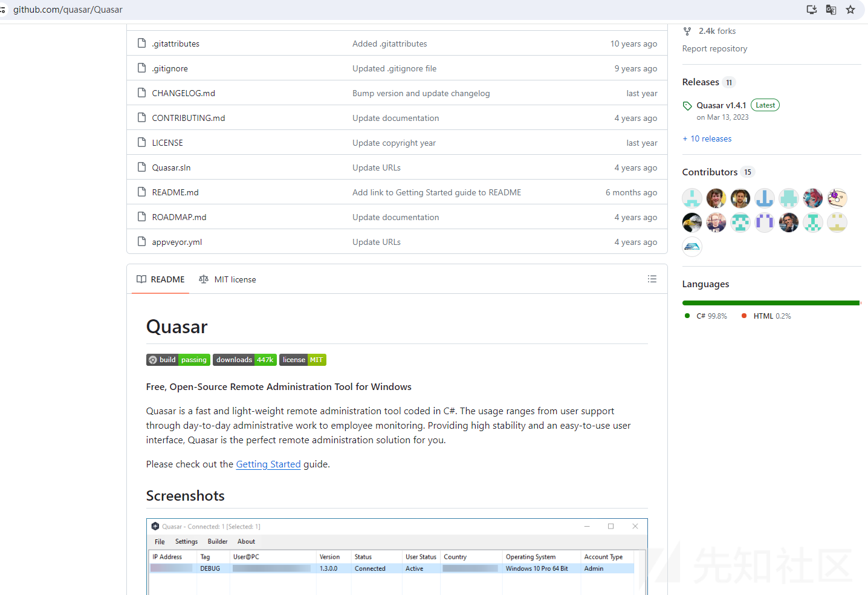868x595 pixels.
Task: Click Operating System column header in screenshot
Action: [531, 557]
